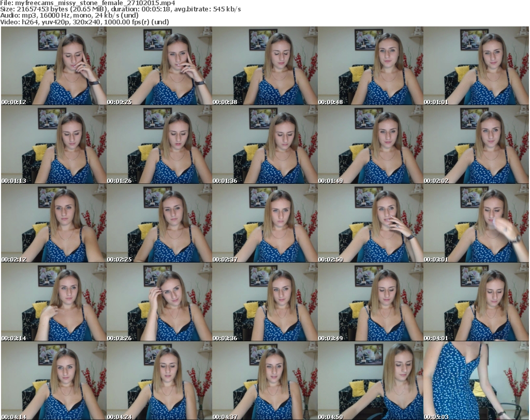This screenshot has width=530, height=420.
Task: Select the frame stamped 00:04:01
Action: (476, 302)
